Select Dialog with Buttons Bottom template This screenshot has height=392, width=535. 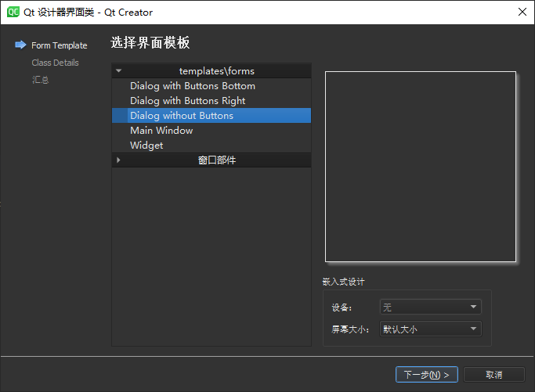[193, 86]
